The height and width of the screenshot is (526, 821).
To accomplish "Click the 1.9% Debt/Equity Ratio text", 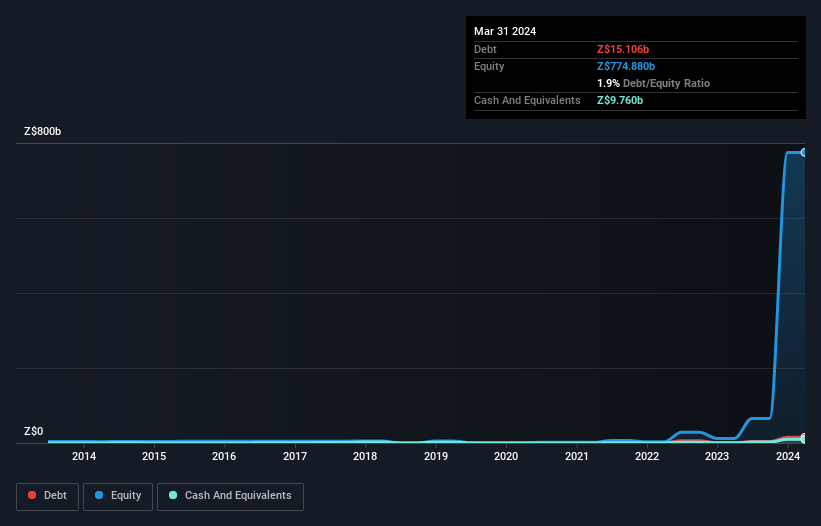I will pos(653,83).
